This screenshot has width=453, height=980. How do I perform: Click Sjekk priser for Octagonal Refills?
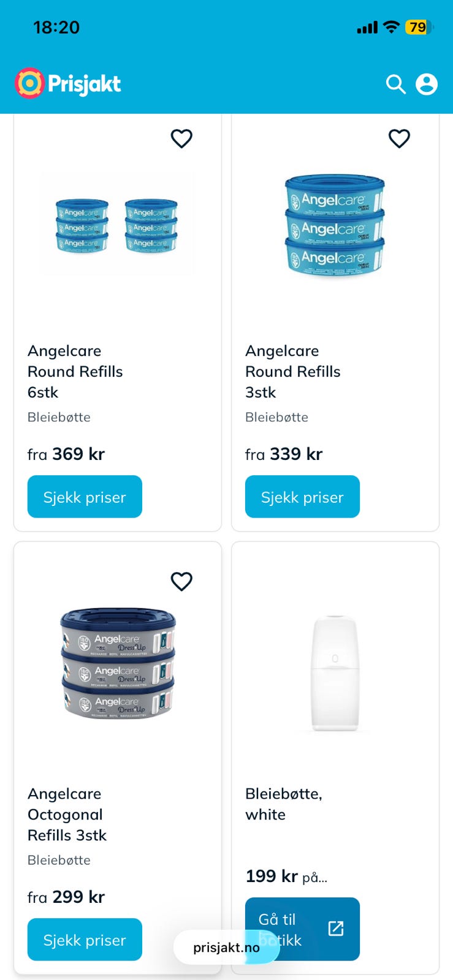(x=85, y=940)
